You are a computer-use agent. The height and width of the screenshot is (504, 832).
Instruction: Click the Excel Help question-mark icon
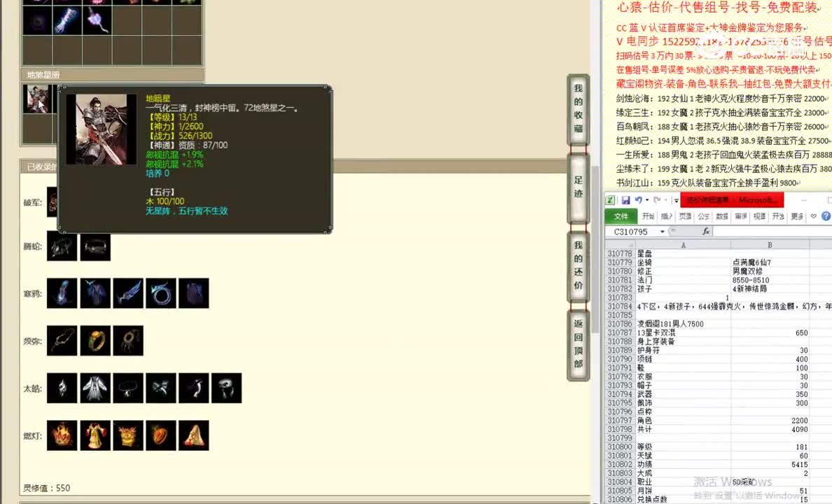click(x=826, y=216)
